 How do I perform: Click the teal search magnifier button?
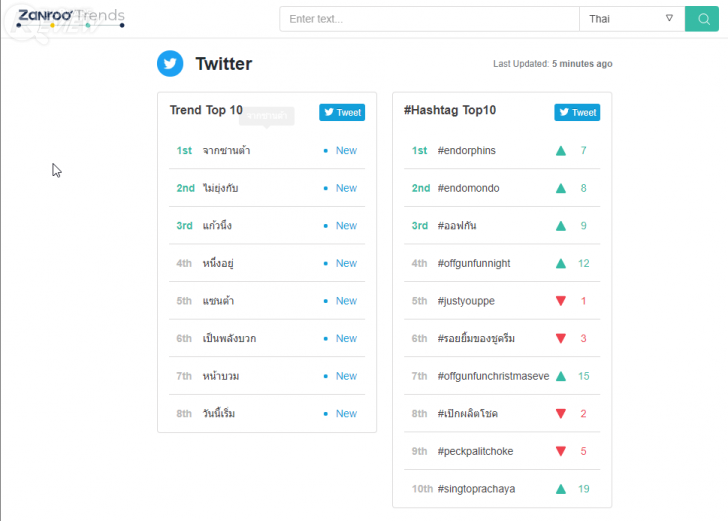click(x=701, y=19)
